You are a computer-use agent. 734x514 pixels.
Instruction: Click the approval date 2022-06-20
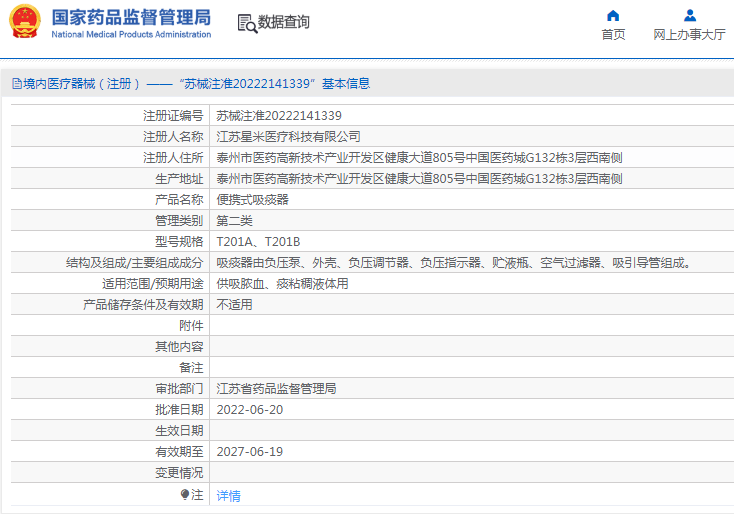[x=250, y=410]
